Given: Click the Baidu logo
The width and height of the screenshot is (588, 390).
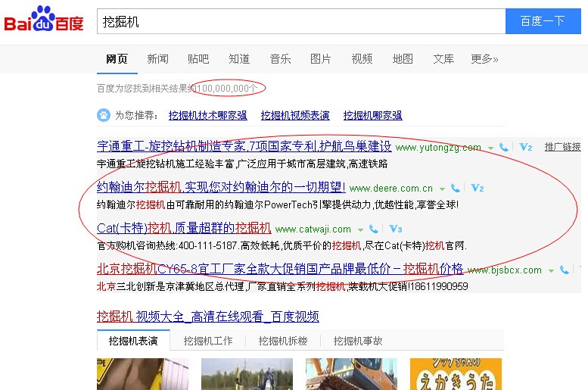Looking at the screenshot, I should 44,20.
